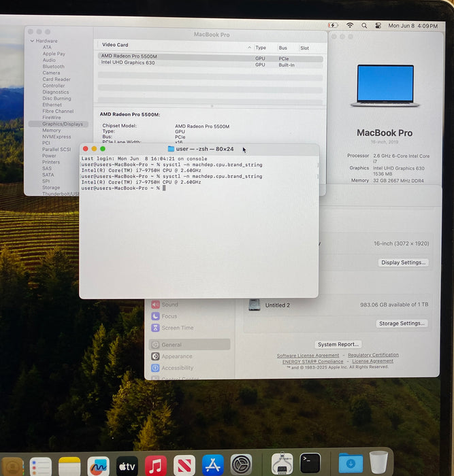
Task: Click the Type column header
Action: [x=261, y=48]
